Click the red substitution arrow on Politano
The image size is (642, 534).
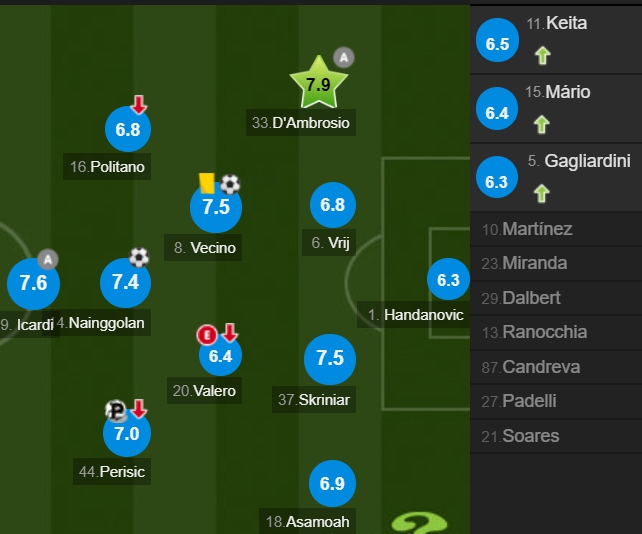[x=139, y=105]
